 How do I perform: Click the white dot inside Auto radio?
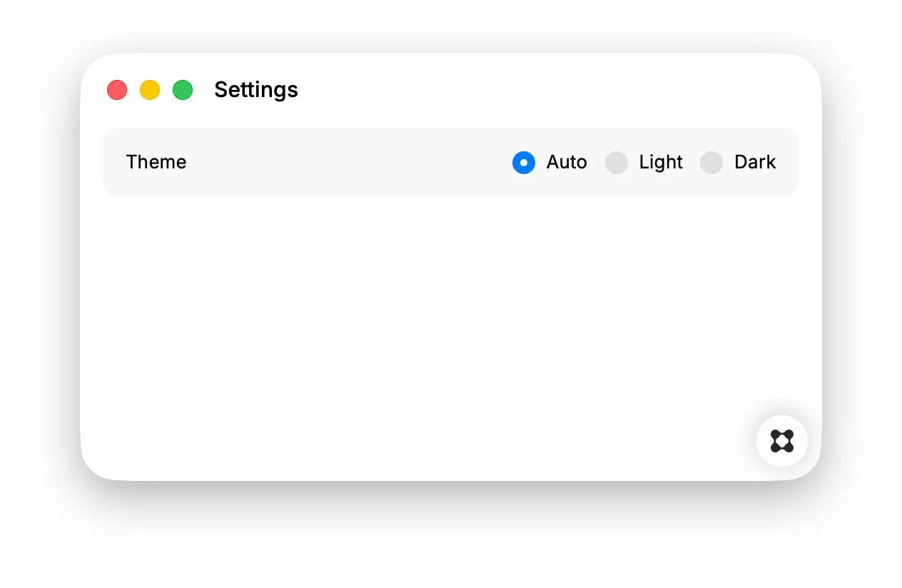tap(524, 163)
